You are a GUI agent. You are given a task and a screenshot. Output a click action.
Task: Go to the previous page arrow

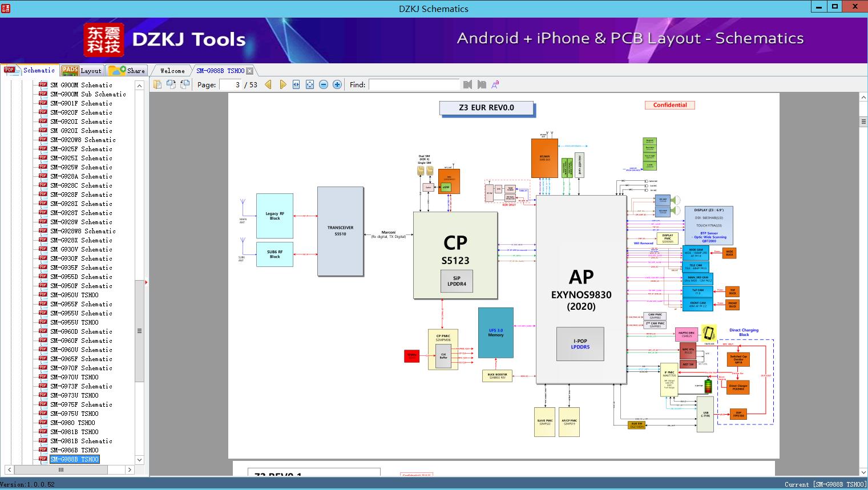click(268, 84)
